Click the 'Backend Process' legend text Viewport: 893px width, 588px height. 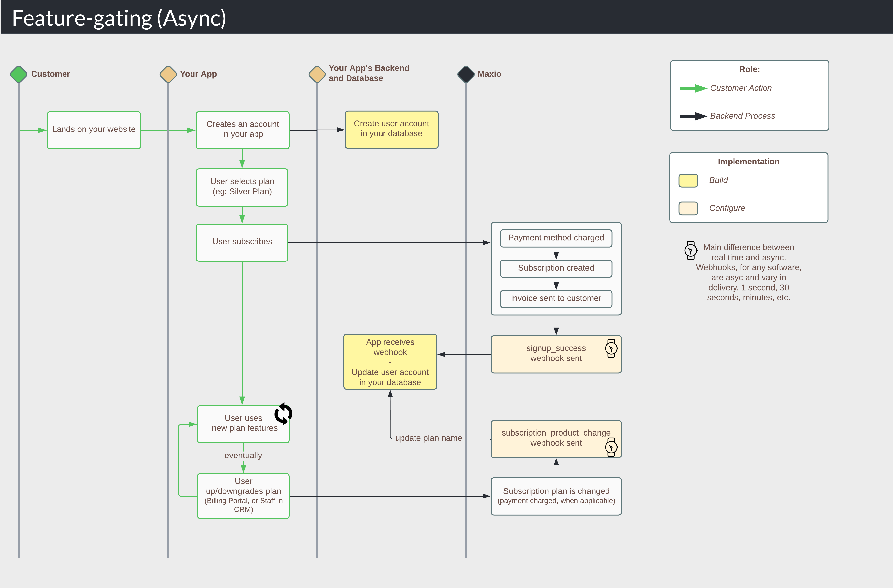742,116
